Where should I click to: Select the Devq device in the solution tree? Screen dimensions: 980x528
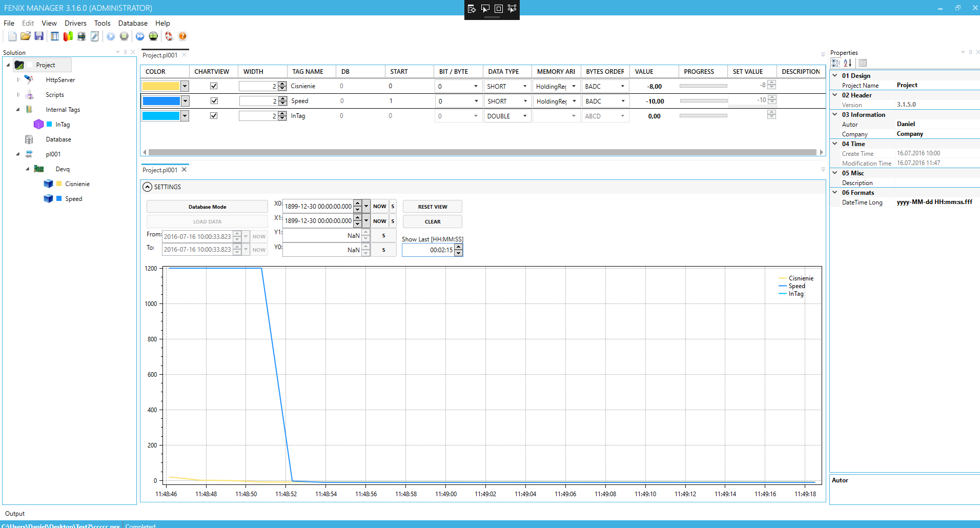(62, 169)
